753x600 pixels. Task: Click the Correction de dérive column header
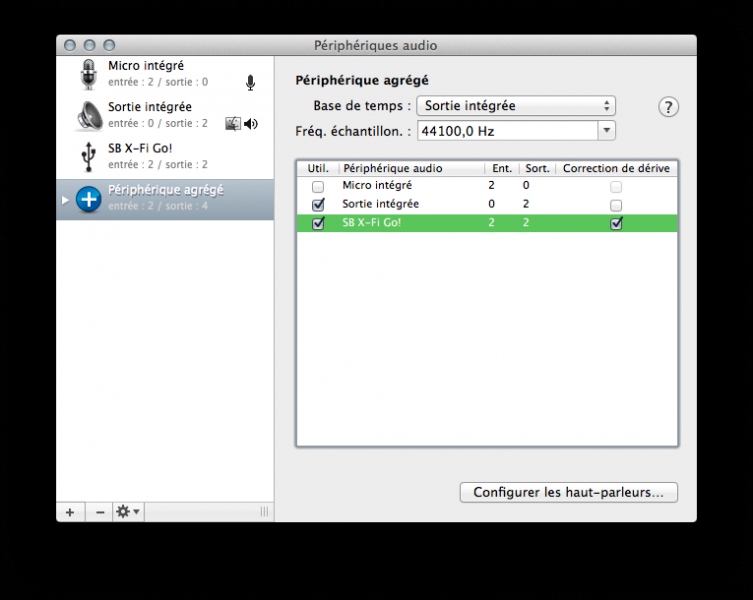(x=616, y=168)
